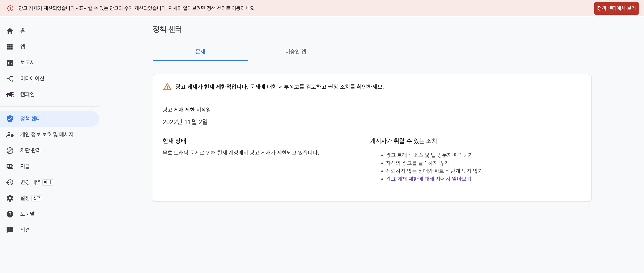The image size is (644, 273).
Task: Click the Blocking controls circle-slash icon
Action: 10,150
